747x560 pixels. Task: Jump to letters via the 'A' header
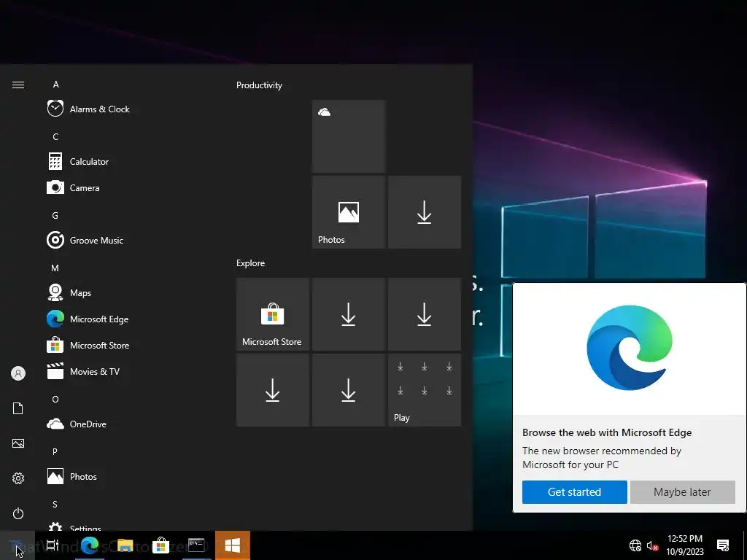pyautogui.click(x=55, y=85)
